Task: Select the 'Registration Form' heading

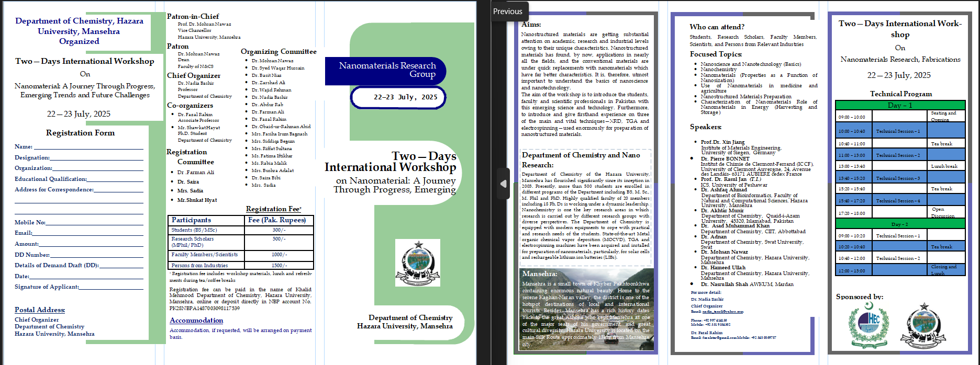Action: (x=80, y=133)
